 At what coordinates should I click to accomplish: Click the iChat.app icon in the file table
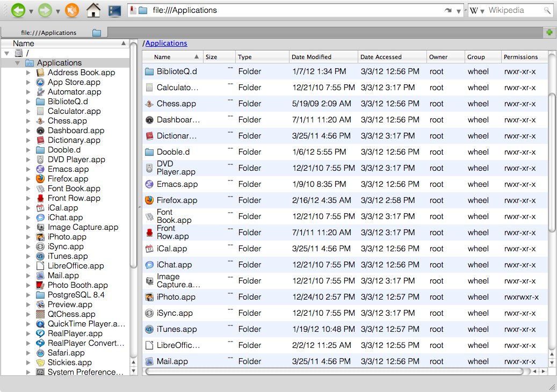pyautogui.click(x=149, y=265)
